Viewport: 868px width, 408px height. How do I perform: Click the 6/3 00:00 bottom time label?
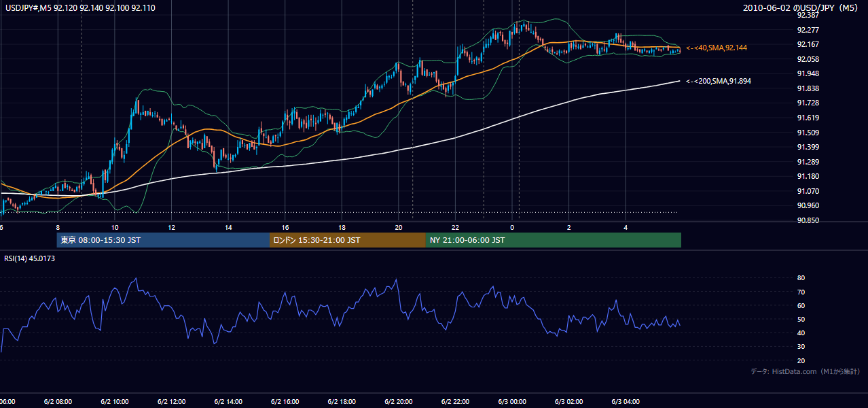512,402
